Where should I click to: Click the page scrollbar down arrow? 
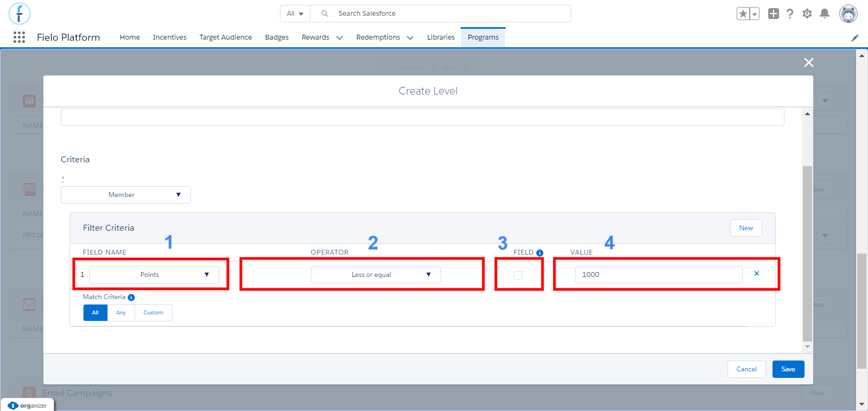(x=861, y=404)
